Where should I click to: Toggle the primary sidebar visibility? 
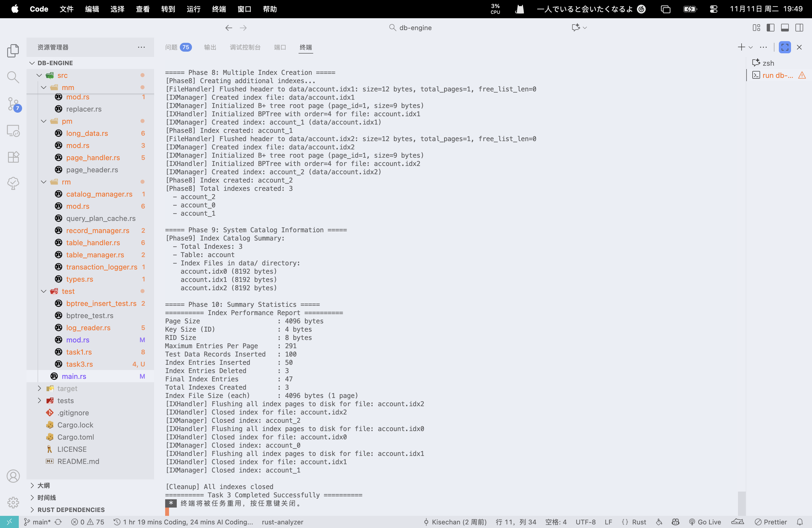coord(770,28)
